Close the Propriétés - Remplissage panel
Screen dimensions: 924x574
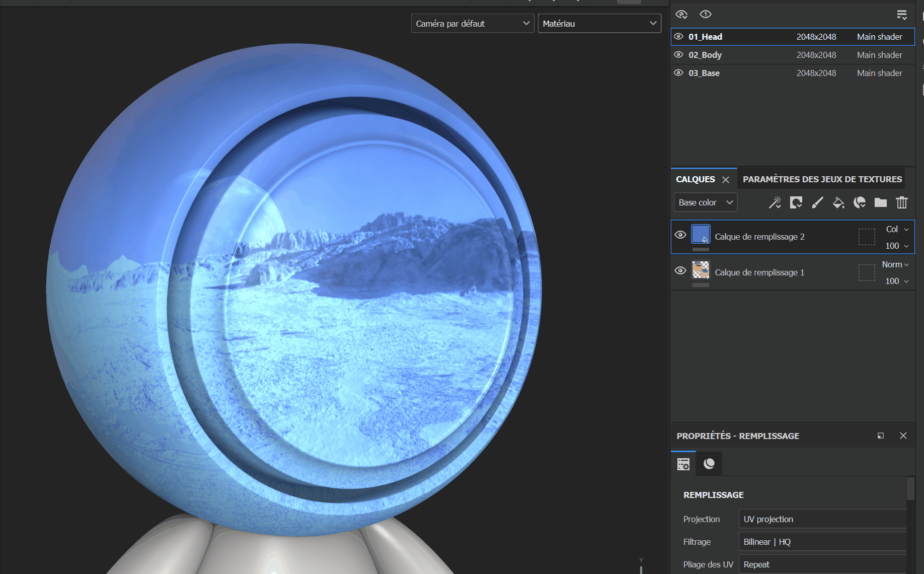point(903,436)
